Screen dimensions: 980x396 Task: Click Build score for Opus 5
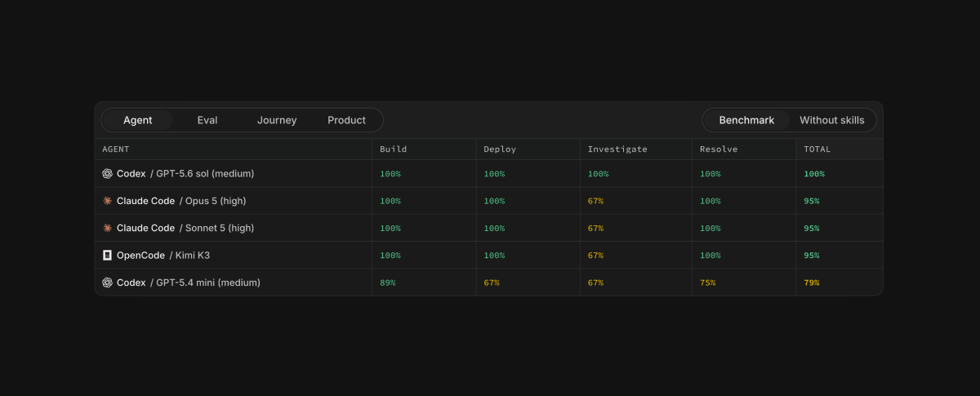coord(390,201)
